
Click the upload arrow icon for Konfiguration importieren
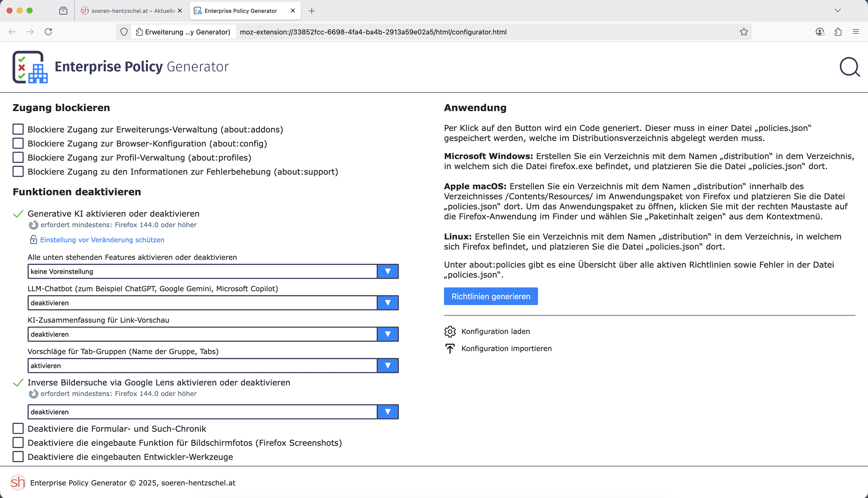click(x=450, y=349)
